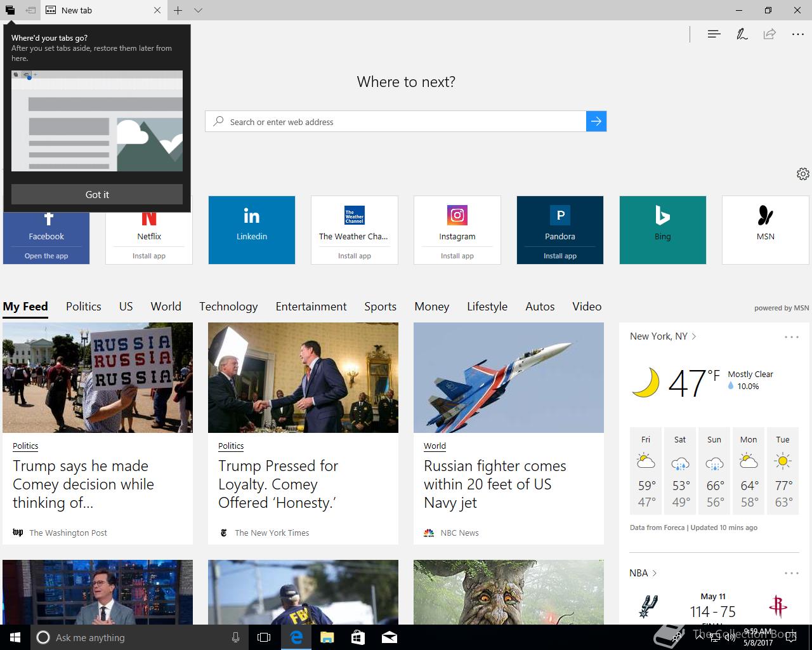Select the My Feed tab

(x=25, y=307)
